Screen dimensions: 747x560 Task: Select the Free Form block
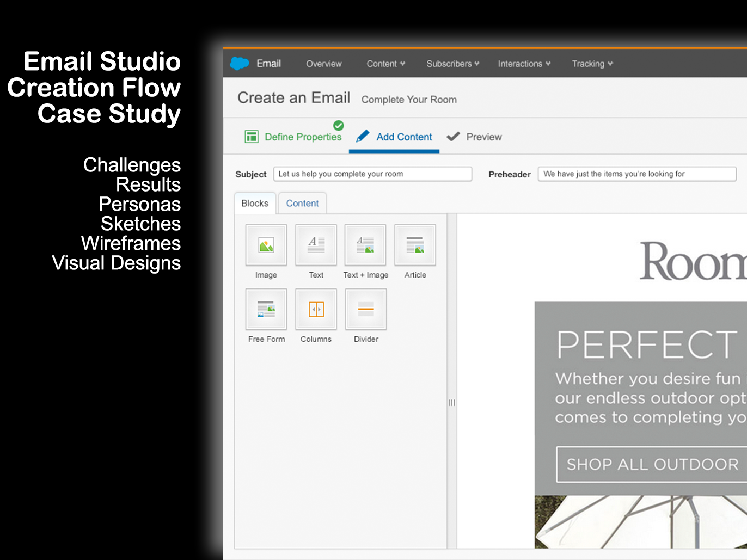point(266,309)
